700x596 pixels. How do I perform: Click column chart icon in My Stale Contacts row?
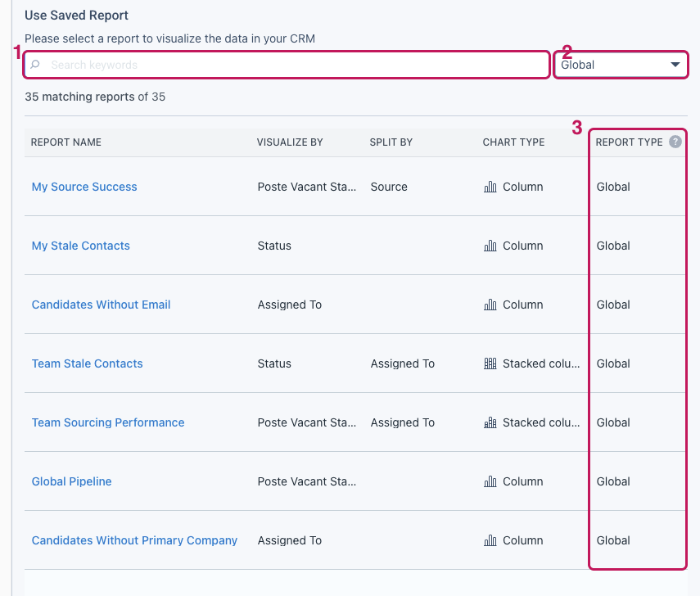click(x=490, y=246)
